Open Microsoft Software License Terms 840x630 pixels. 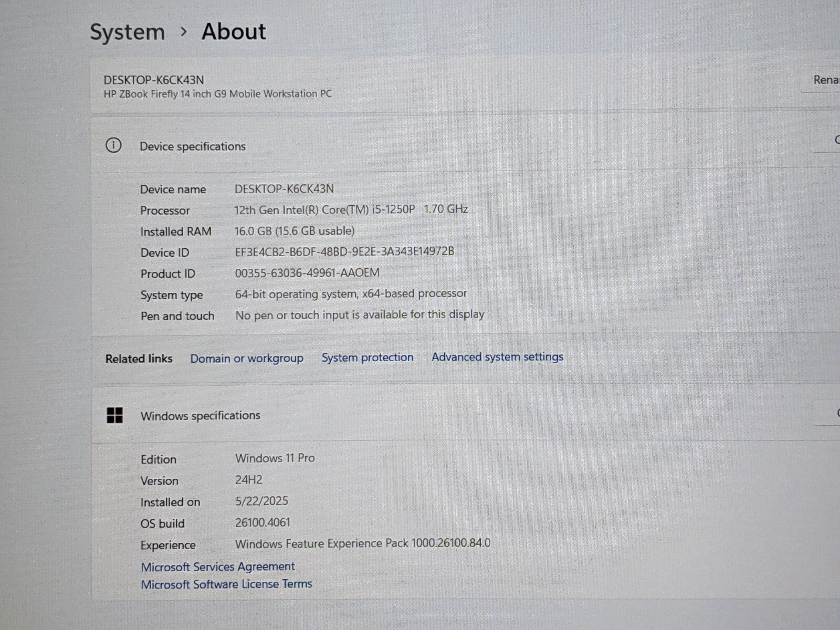tap(226, 584)
